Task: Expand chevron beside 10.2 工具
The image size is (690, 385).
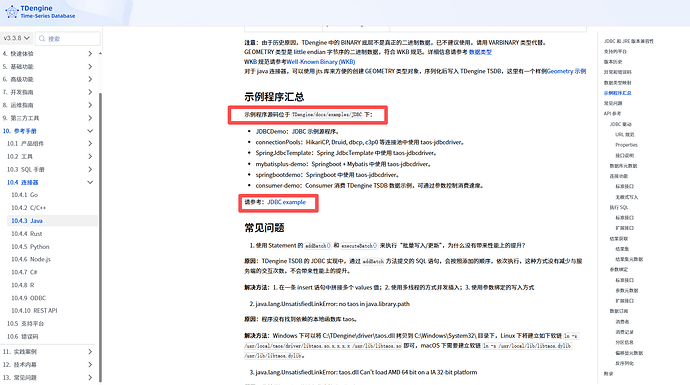Action: click(x=90, y=156)
